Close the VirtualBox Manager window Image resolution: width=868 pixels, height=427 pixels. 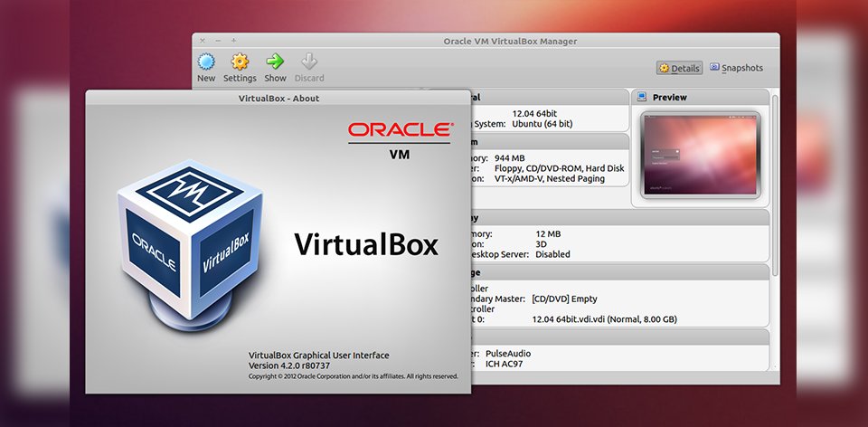point(203,41)
